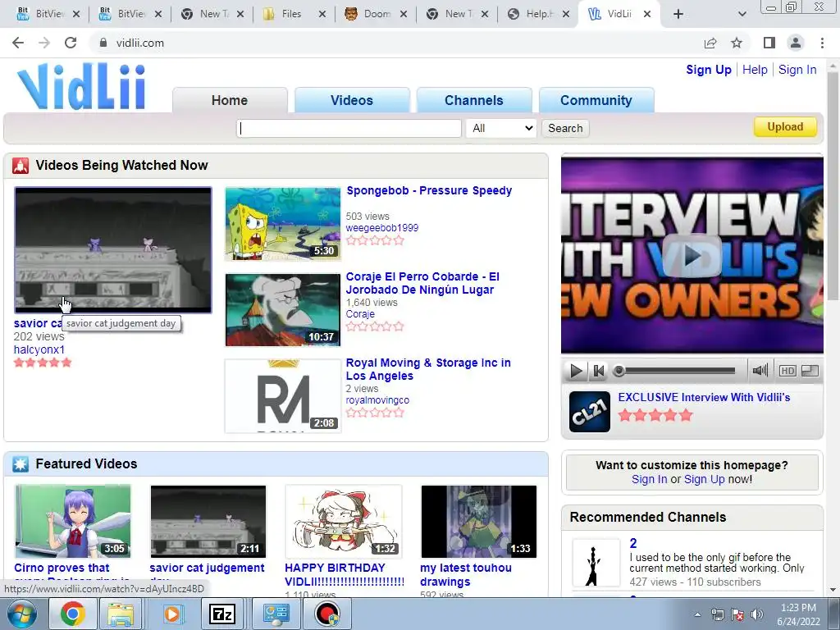This screenshot has width=840, height=630.
Task: Open Chrome three-dot menu
Action: (822, 43)
